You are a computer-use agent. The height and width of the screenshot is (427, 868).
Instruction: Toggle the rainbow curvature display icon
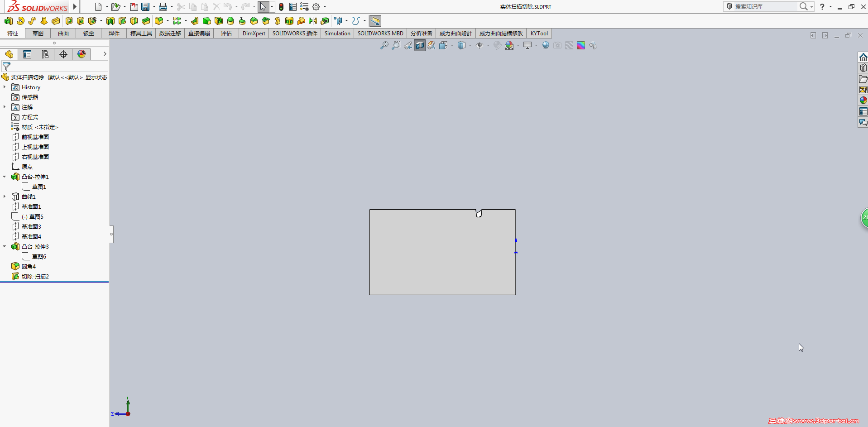(x=581, y=45)
